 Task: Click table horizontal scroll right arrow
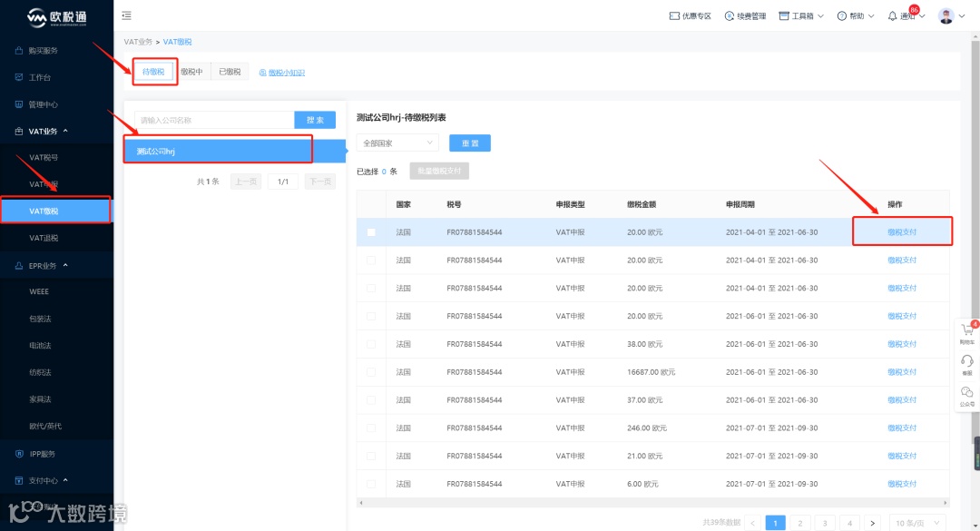click(x=945, y=503)
